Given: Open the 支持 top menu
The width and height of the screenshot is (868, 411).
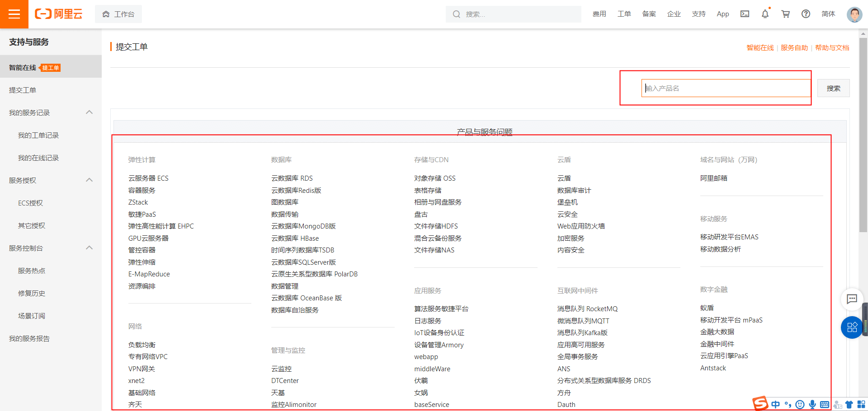Looking at the screenshot, I should 699,14.
